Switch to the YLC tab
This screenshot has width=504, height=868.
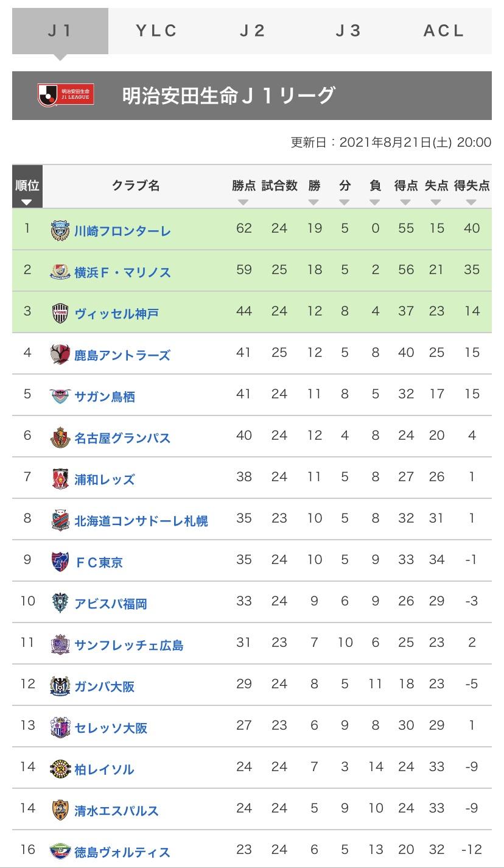[x=156, y=31]
